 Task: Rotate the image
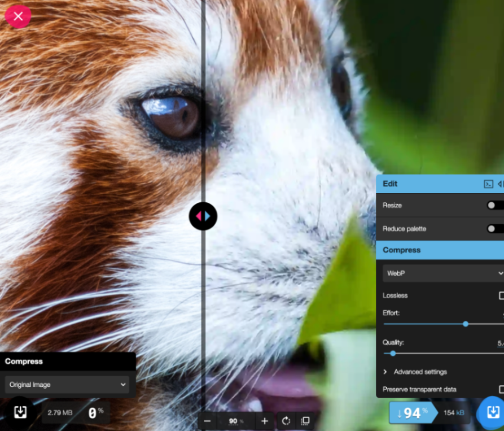click(x=286, y=421)
